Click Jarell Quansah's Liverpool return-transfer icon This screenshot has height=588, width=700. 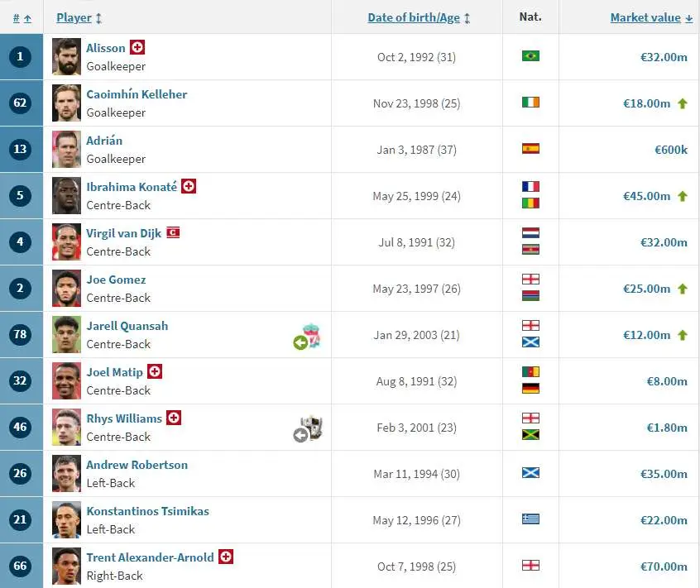[308, 337]
